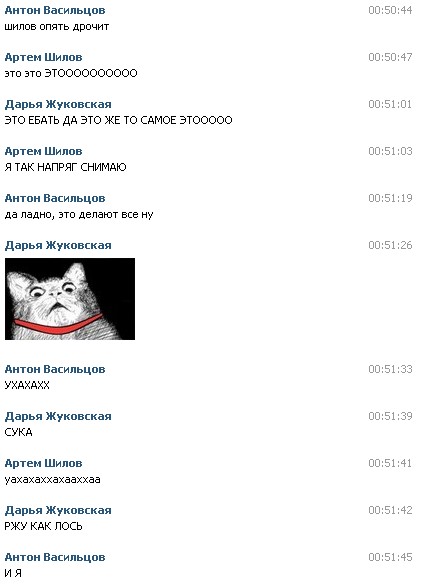Open Антон Васильцов's name at 00:50:44
The image size is (438, 586).
pos(55,10)
